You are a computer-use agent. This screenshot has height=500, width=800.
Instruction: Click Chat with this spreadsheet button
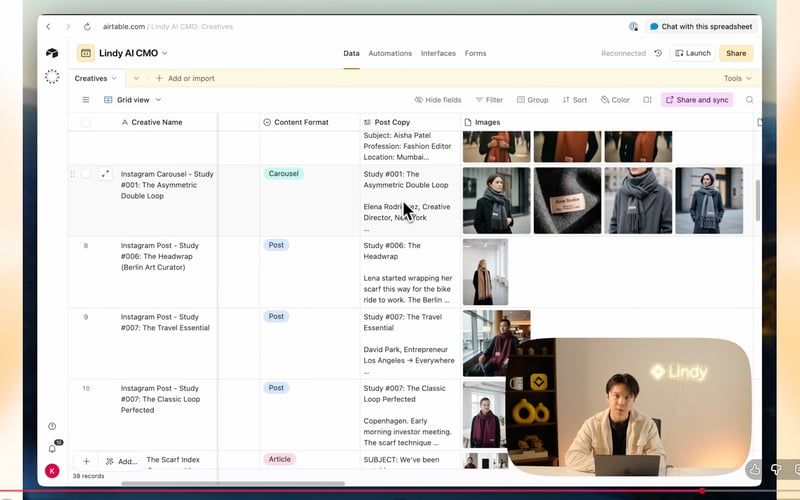(x=701, y=27)
